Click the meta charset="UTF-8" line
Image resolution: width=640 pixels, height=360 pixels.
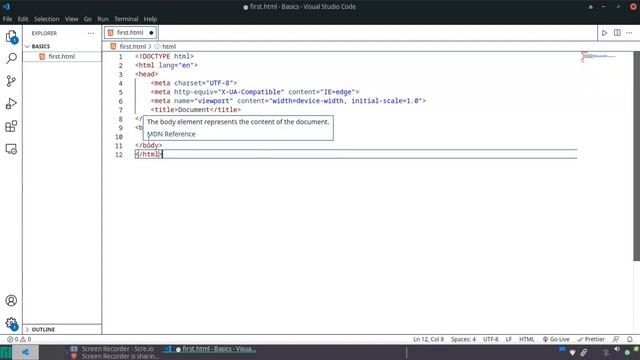click(x=194, y=83)
